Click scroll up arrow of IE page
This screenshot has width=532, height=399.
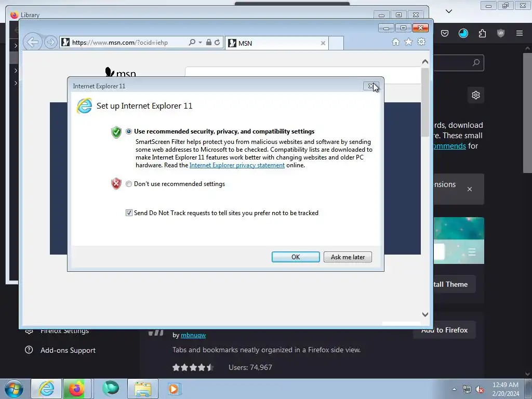coord(425,62)
